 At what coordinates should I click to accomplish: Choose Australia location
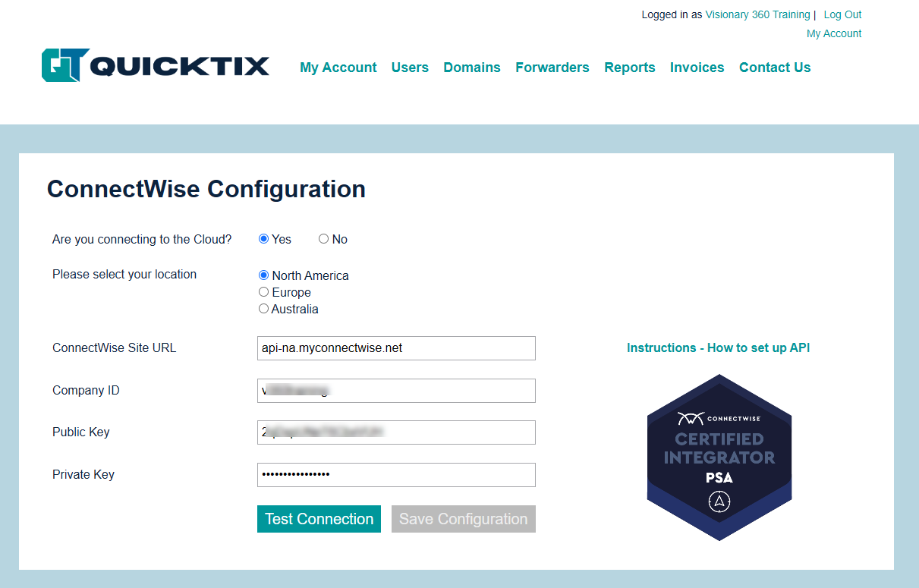pyautogui.click(x=264, y=309)
